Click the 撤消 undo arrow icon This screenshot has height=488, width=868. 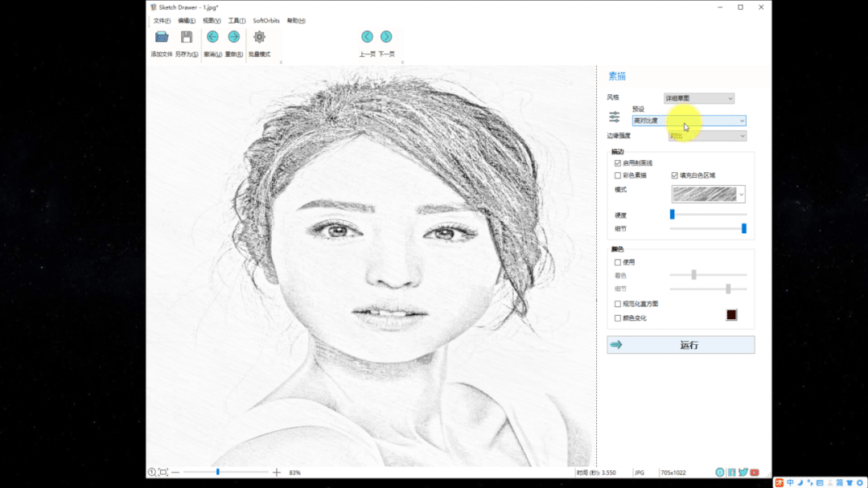[x=212, y=37]
